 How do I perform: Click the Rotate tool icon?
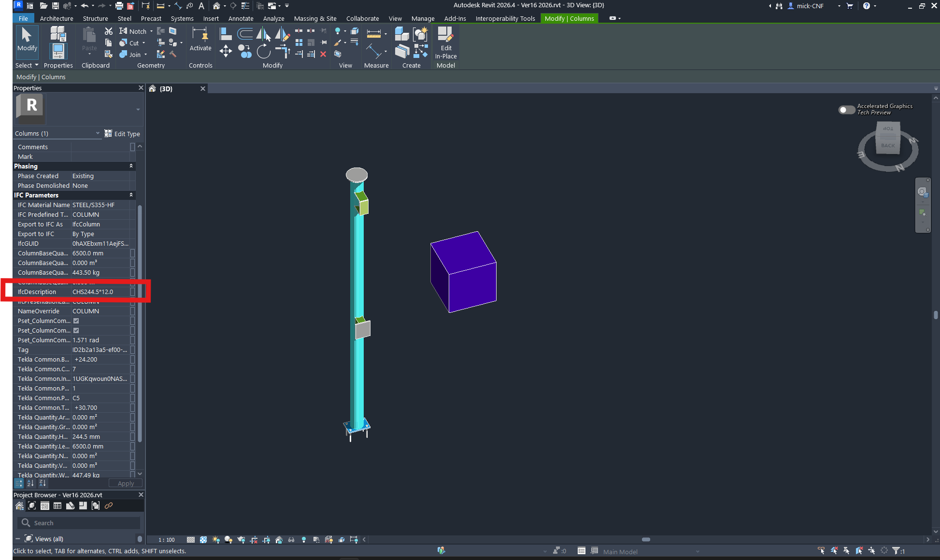(263, 52)
